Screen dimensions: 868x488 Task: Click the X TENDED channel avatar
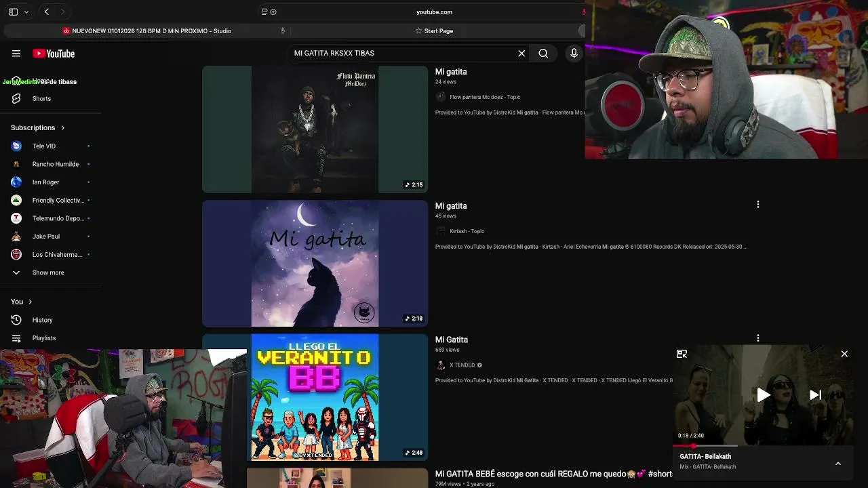(441, 365)
